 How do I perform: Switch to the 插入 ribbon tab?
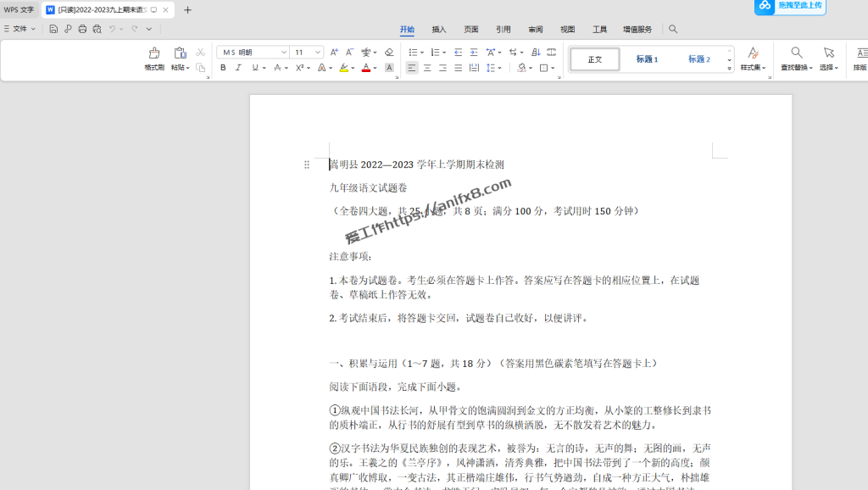coord(439,30)
